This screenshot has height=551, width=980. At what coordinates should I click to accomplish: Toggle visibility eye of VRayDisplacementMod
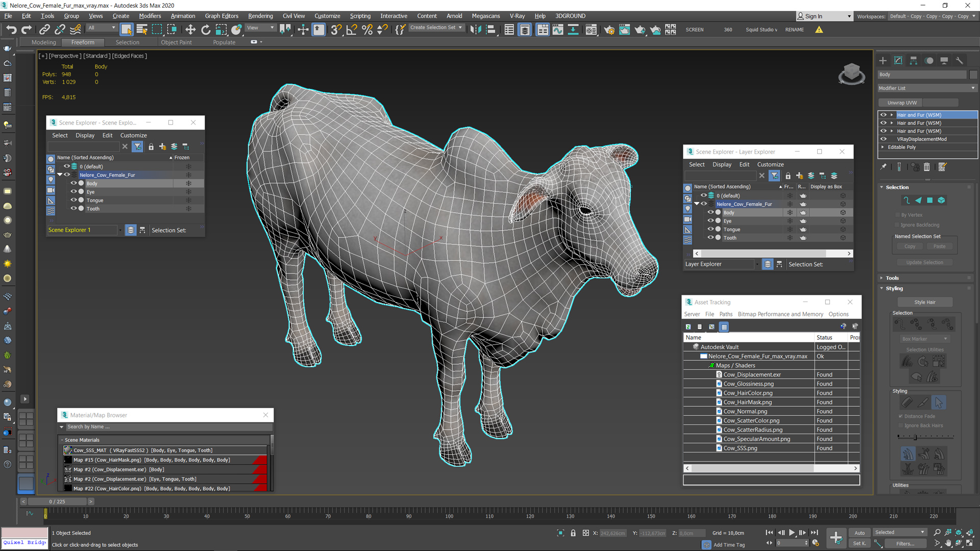pos(884,139)
